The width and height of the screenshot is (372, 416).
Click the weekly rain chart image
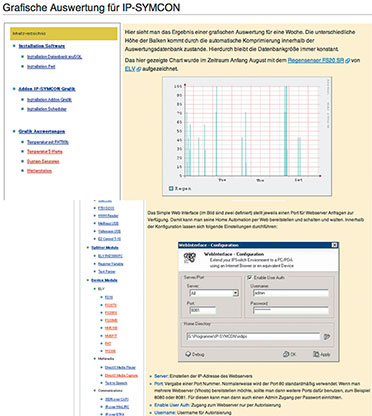point(247,136)
